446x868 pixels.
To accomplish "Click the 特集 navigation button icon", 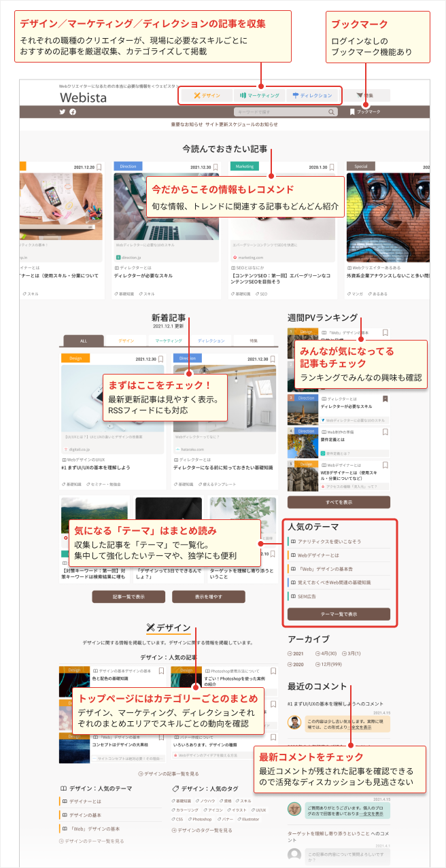I will click(x=360, y=96).
